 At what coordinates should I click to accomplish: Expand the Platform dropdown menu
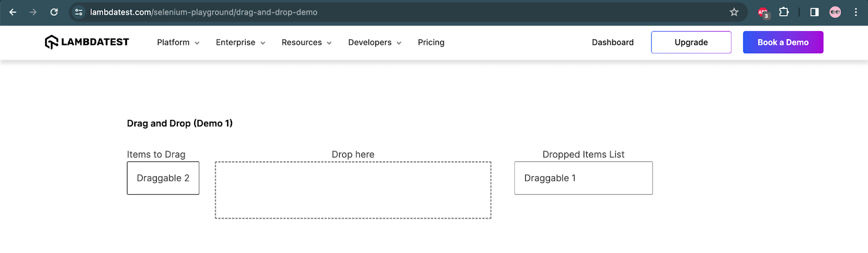click(x=178, y=42)
